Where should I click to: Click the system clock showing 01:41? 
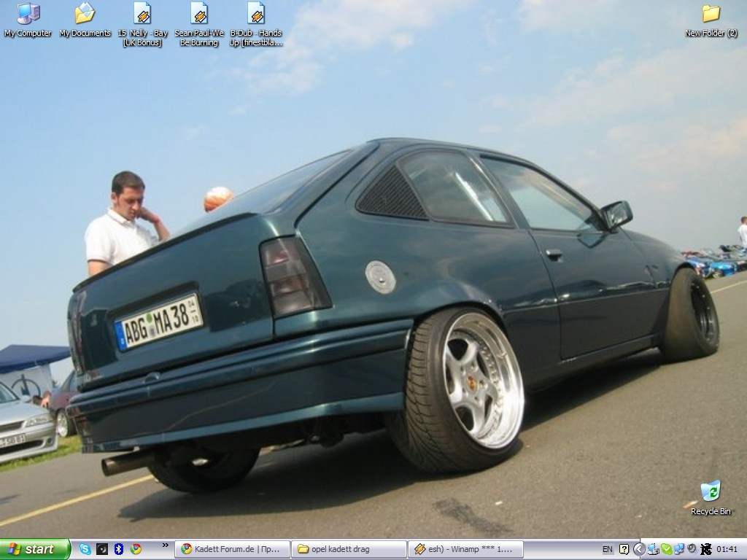tap(727, 549)
